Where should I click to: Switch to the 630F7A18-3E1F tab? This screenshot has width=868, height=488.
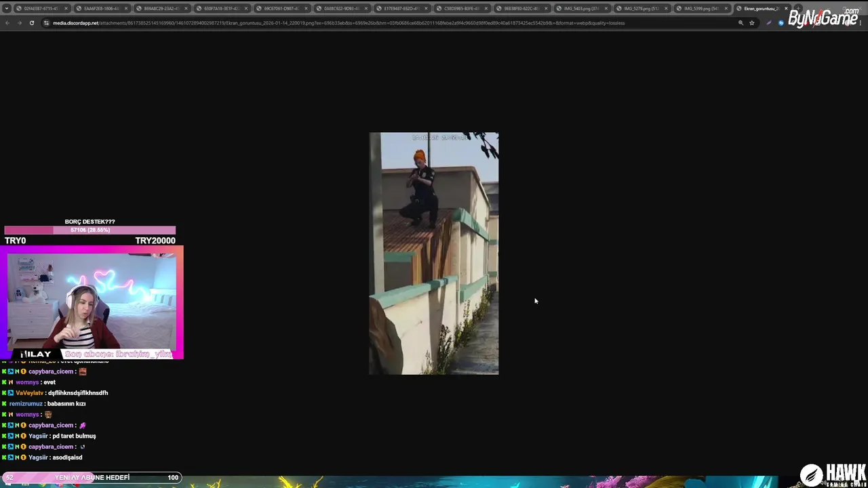221,9
